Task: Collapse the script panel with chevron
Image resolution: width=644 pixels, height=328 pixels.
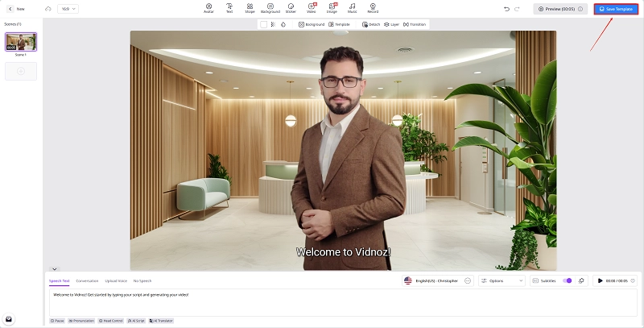Action: 54,268
